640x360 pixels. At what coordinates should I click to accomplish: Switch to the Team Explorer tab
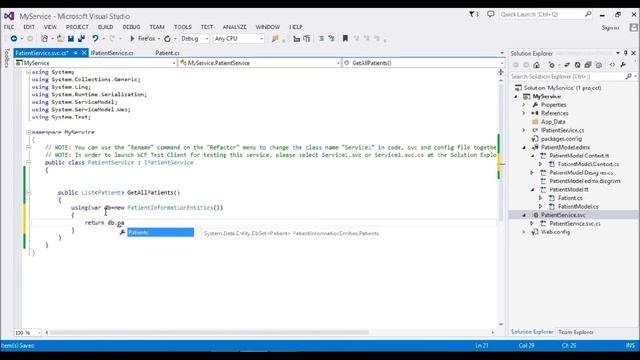pos(576,332)
